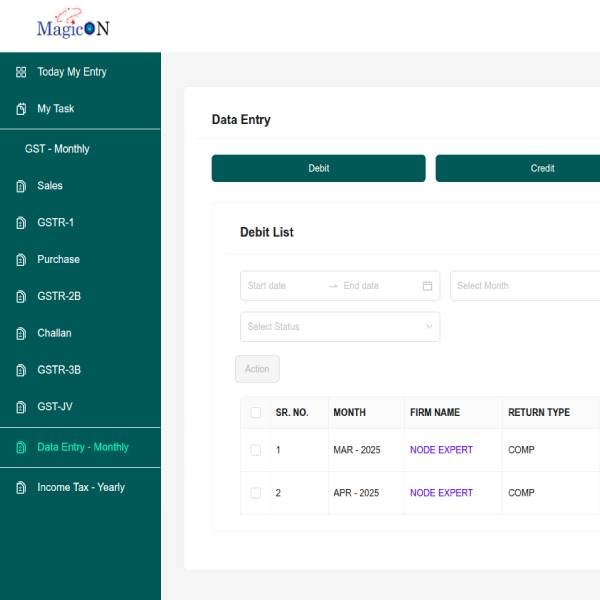
Task: Click the GSTR-1 sidebar icon
Action: pyautogui.click(x=21, y=223)
